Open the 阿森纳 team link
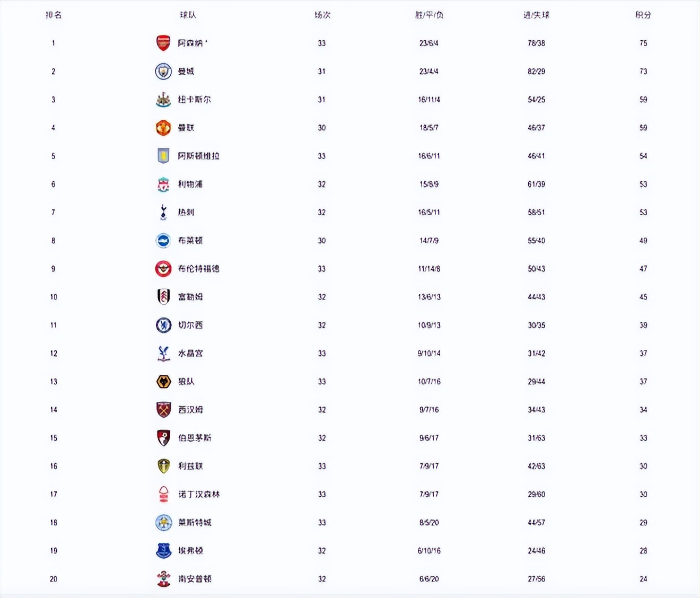Image resolution: width=700 pixels, height=598 pixels. (190, 43)
